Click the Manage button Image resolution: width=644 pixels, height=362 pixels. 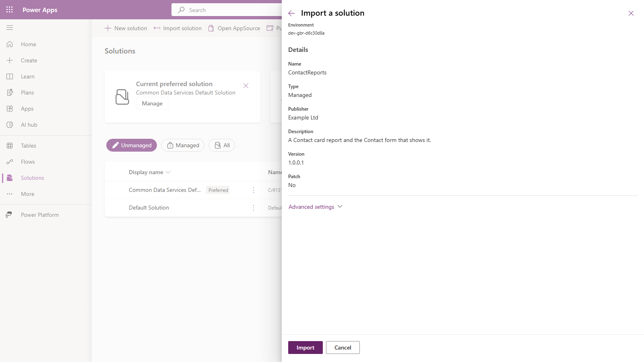tap(152, 103)
